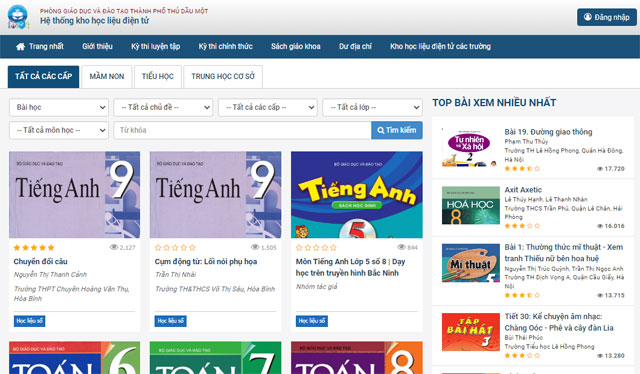Focus the Từ khóa search field
The height and width of the screenshot is (374, 640).
[x=242, y=130]
